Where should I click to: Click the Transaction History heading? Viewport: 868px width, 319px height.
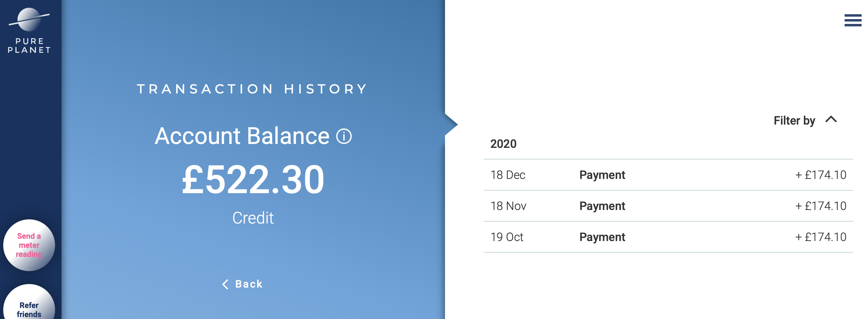click(252, 89)
